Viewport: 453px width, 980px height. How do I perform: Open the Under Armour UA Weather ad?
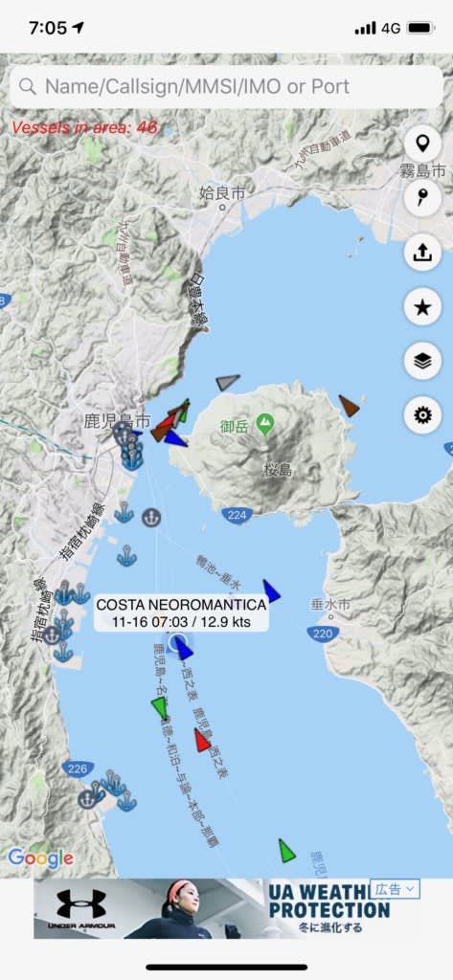[x=227, y=909]
